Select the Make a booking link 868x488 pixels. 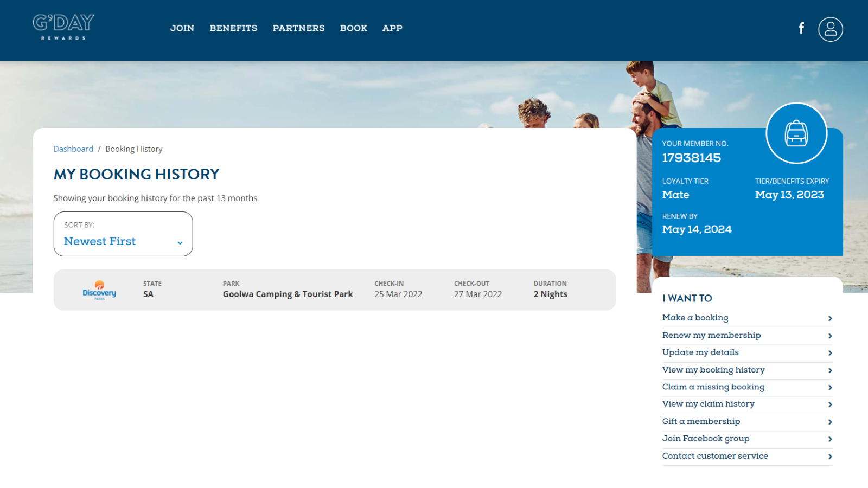pyautogui.click(x=695, y=318)
